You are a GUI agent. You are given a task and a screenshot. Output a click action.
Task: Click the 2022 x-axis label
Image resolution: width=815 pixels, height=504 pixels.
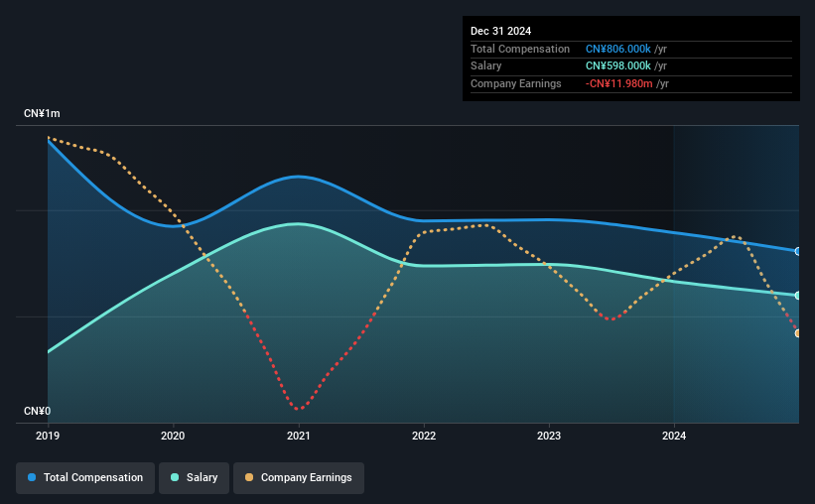point(424,436)
